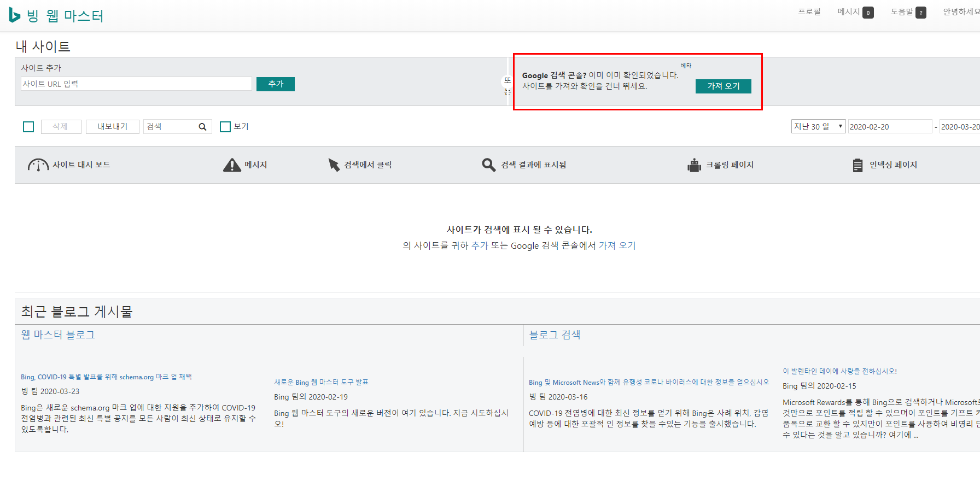
Task: Focus the 사이트 URL 입력 field
Action: pos(136,84)
